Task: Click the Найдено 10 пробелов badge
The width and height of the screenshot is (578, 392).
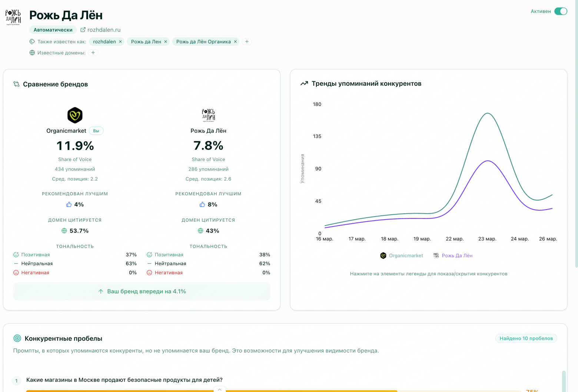Action: click(x=526, y=338)
